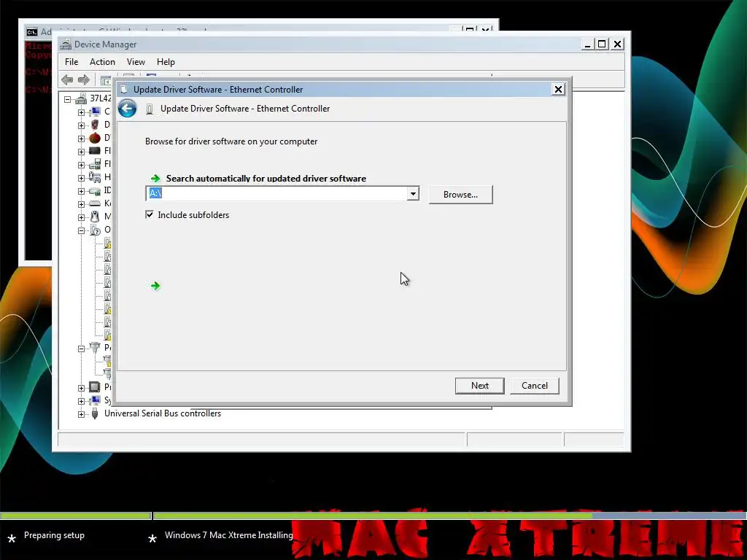Select the 37L42 computer root icon
747x560 pixels.
tap(81, 98)
